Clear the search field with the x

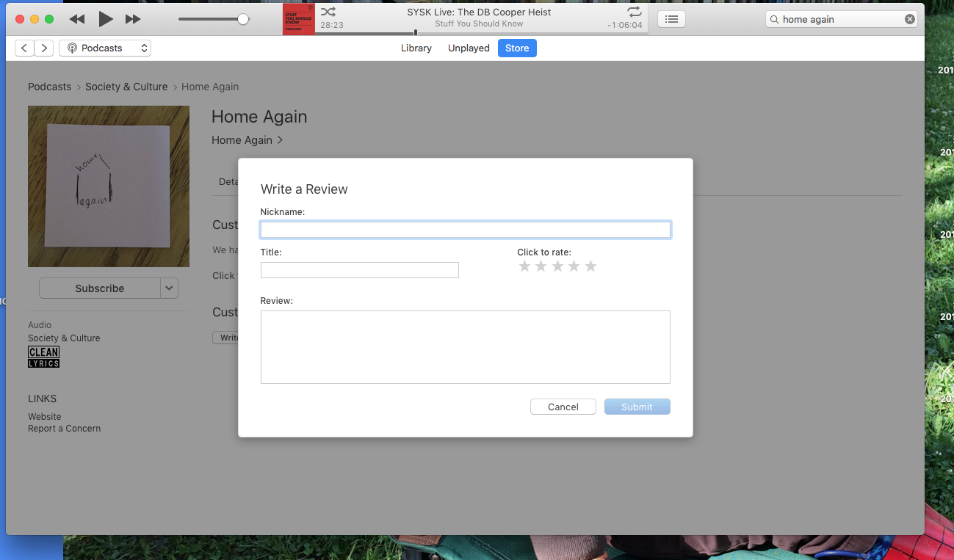click(x=910, y=19)
